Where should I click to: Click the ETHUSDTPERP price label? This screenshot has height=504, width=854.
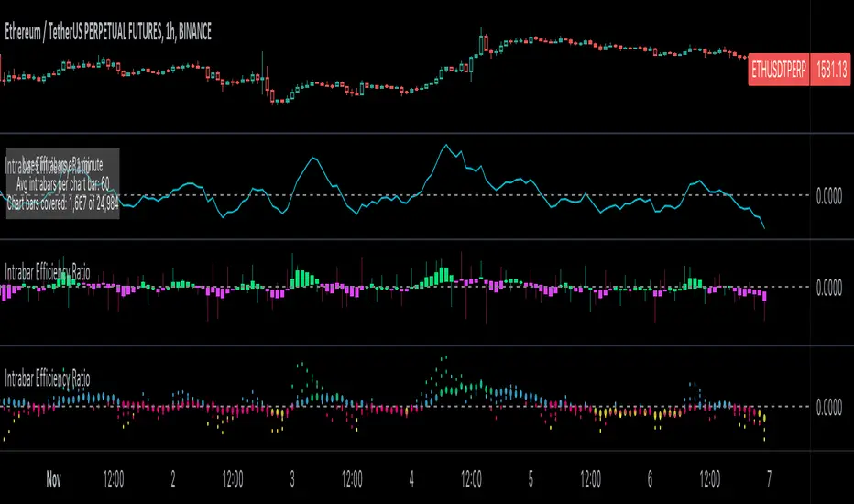click(778, 70)
